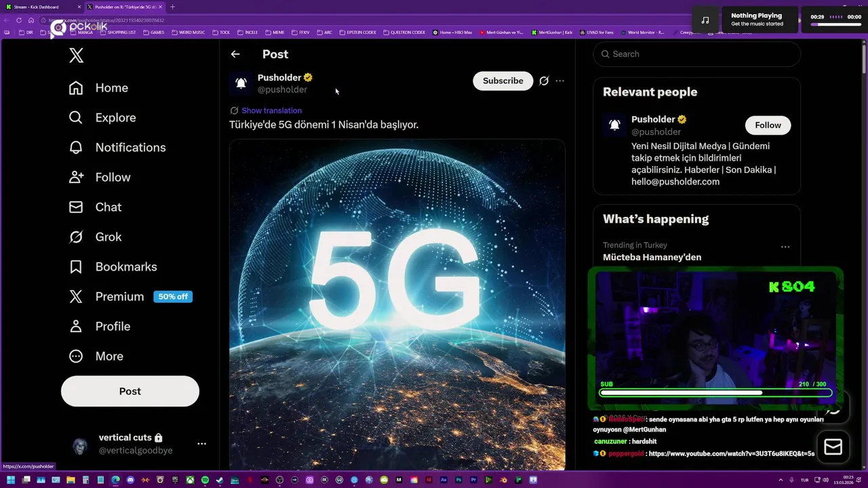Click the music note icon in overlay
The height and width of the screenshot is (488, 868).
pos(705,20)
